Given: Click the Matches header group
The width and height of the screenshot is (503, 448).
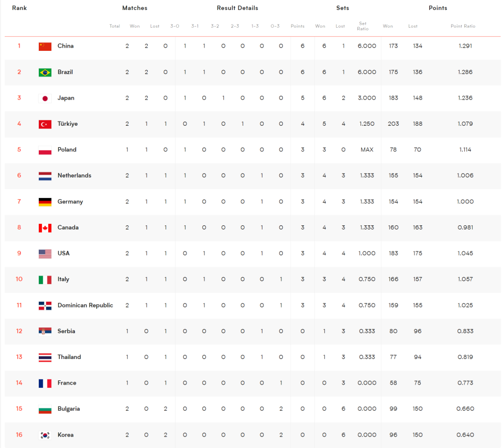Looking at the screenshot, I should (x=135, y=8).
